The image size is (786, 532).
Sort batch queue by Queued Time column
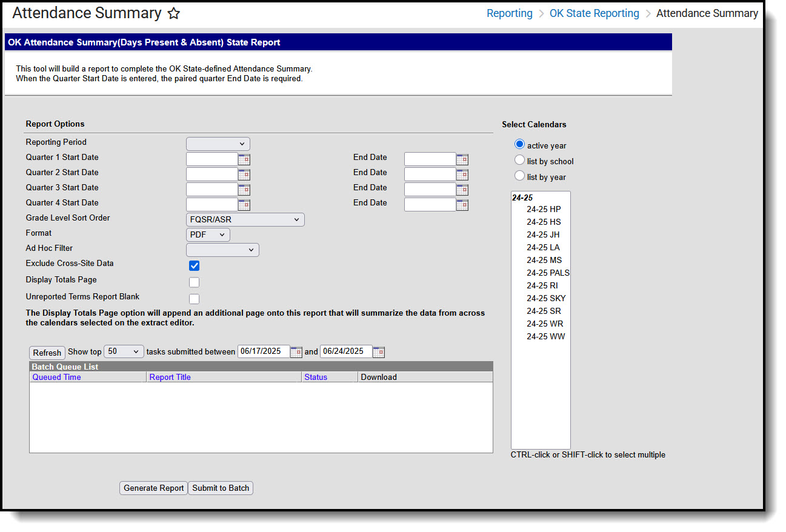point(56,377)
